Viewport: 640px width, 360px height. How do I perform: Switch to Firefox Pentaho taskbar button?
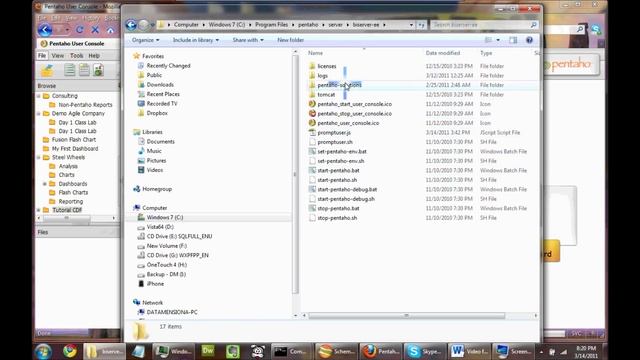click(x=381, y=351)
